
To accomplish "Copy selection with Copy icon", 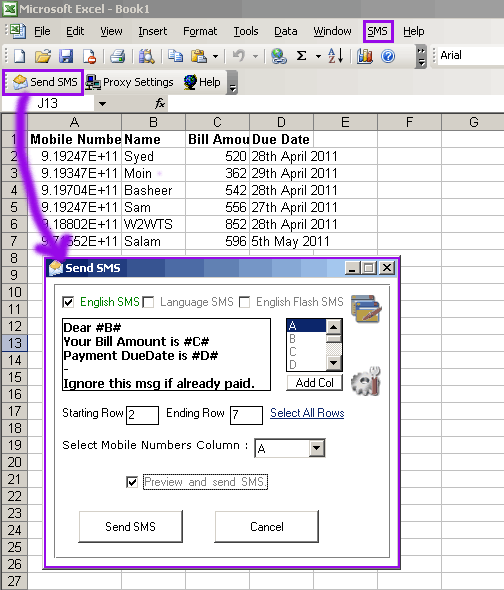I will tap(175, 56).
